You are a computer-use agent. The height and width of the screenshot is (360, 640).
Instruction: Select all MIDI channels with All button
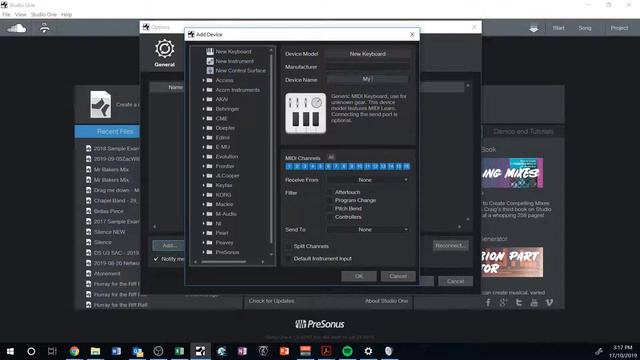[331, 157]
